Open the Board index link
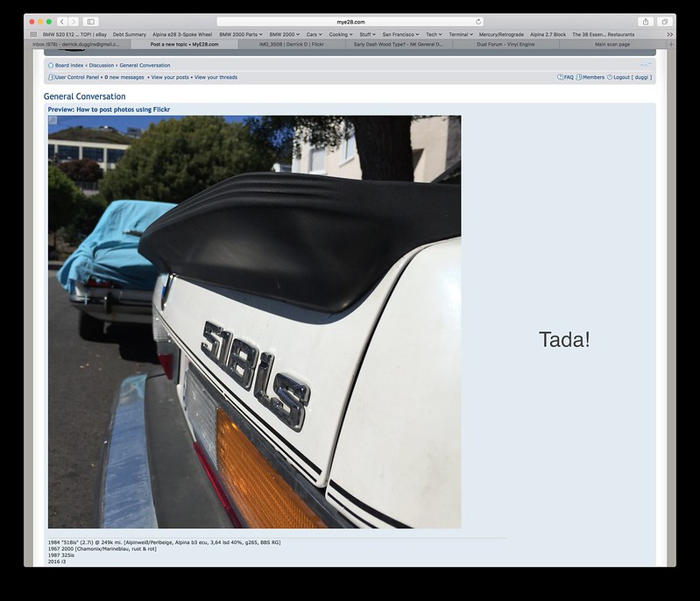 (69, 65)
